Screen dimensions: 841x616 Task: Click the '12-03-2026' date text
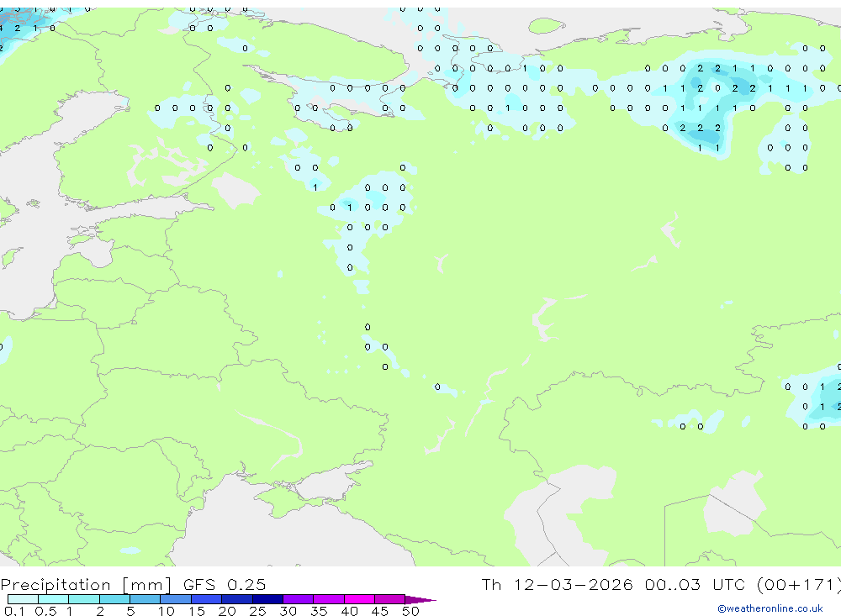pos(573,585)
